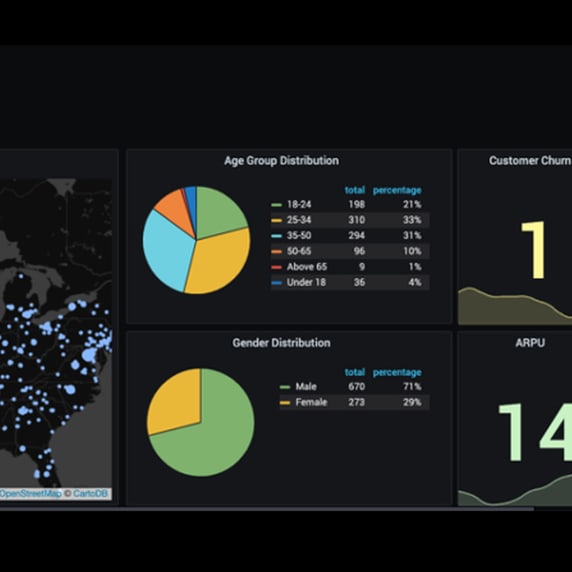Screen dimensions: 572x572
Task: Click the percentage value 4%
Action: click(415, 282)
